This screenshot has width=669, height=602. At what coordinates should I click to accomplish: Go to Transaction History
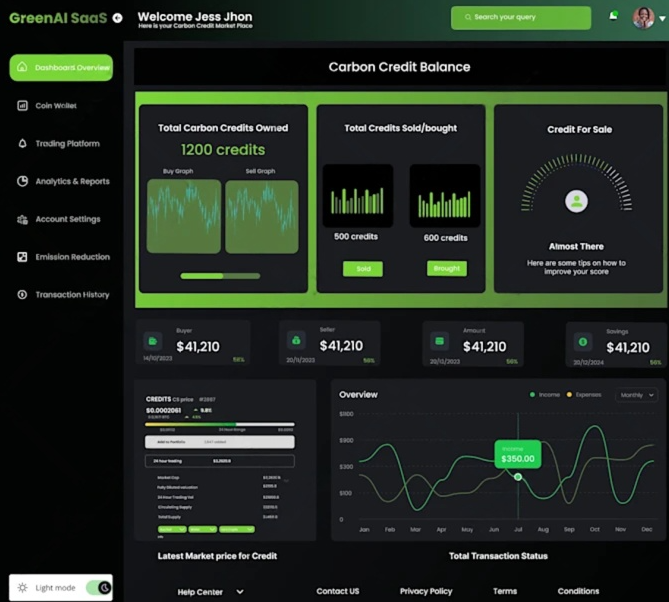coord(72,295)
